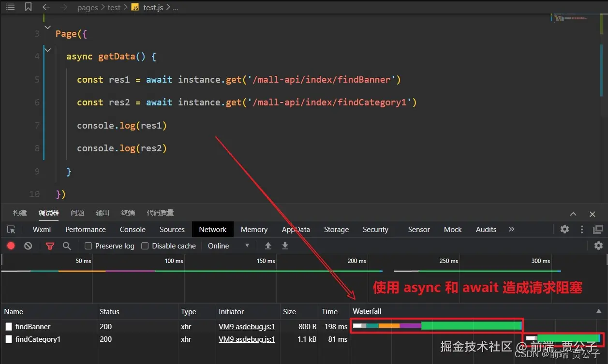Open the 问题 panel tab

[x=77, y=213]
